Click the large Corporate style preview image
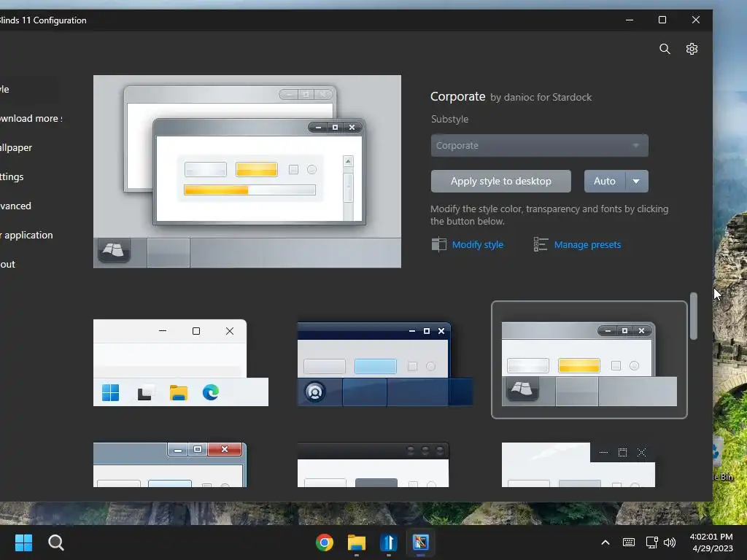Viewport: 747px width, 560px height. (247, 171)
